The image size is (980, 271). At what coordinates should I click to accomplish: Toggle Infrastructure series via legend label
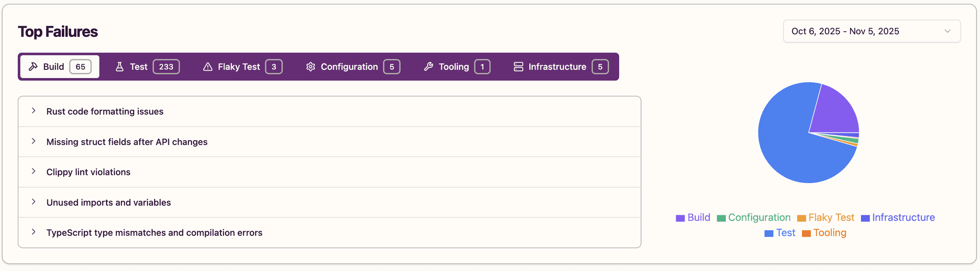903,217
